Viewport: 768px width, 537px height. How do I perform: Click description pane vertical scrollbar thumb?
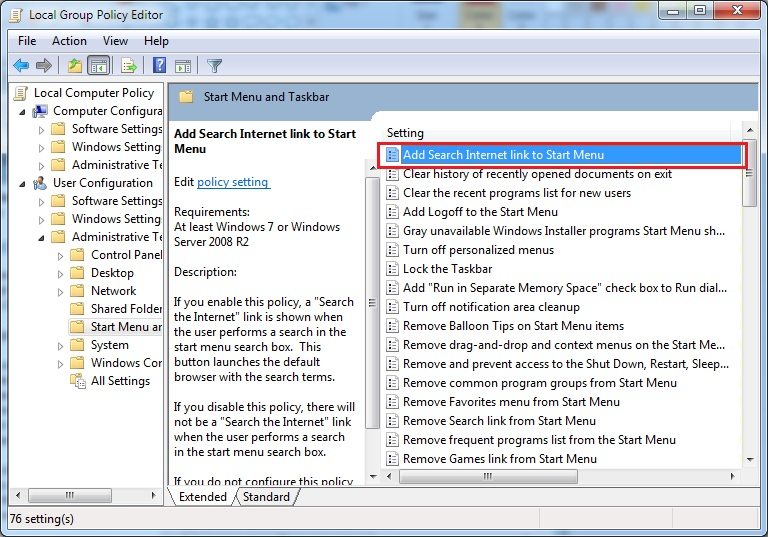click(372, 302)
